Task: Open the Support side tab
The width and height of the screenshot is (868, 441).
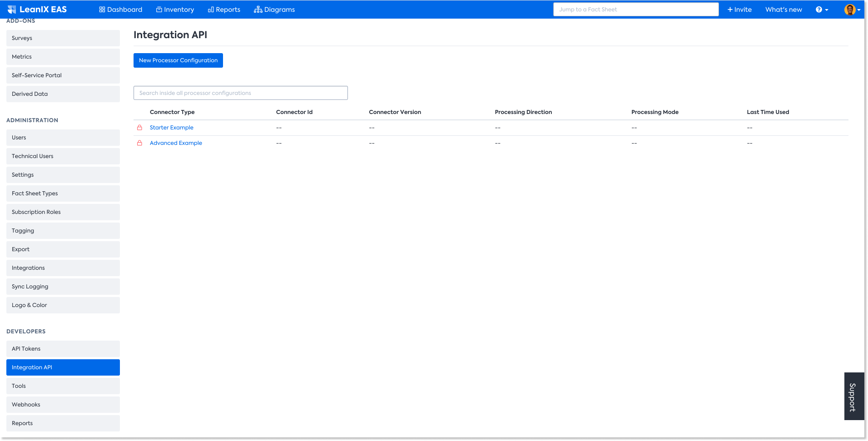Action: 854,396
